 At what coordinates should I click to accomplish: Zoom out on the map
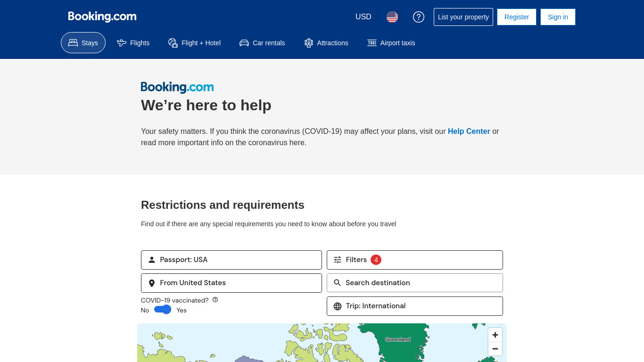coord(495,349)
